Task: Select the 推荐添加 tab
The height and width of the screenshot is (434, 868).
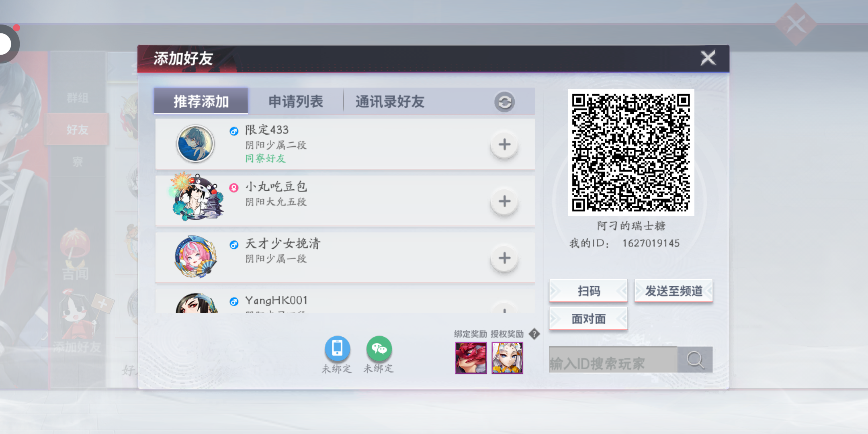Action: [201, 102]
